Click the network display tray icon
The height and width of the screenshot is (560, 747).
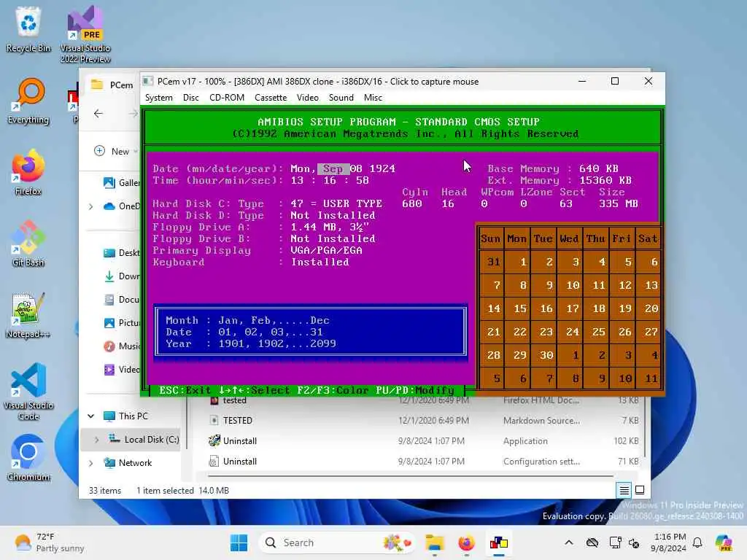615,542
